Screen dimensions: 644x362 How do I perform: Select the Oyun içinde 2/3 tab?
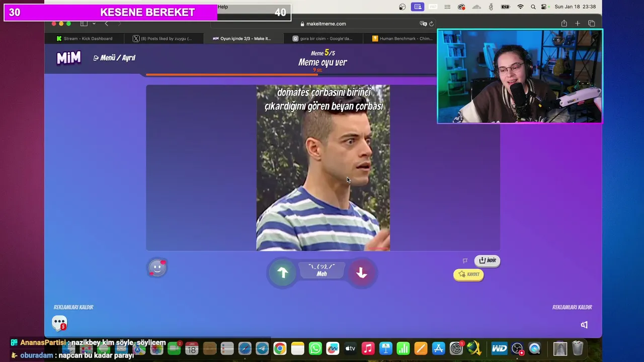coord(243,39)
